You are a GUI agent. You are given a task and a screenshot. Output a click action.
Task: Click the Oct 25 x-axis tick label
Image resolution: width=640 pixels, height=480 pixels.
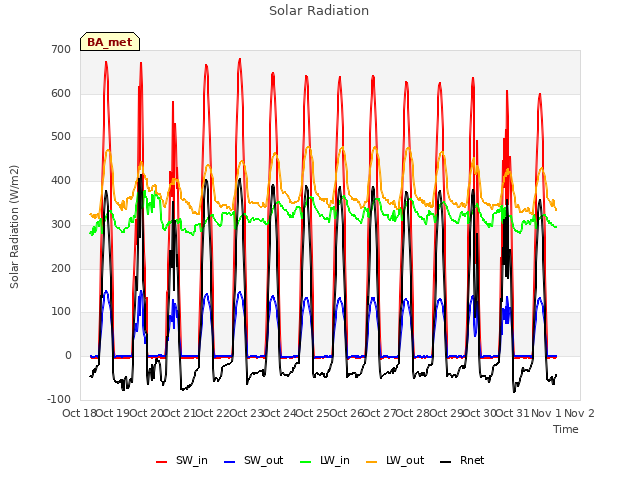(313, 413)
